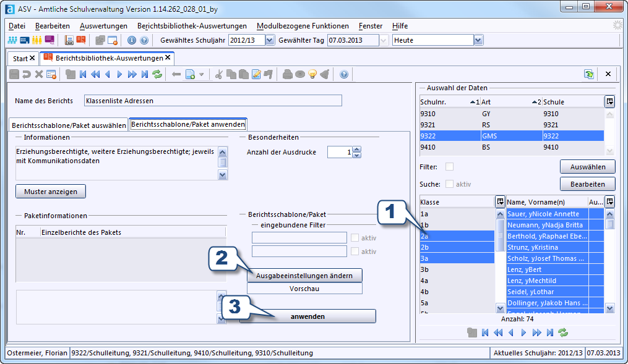Click the lightbulb hint icon
Screen dimensions: 628x364
(x=312, y=74)
